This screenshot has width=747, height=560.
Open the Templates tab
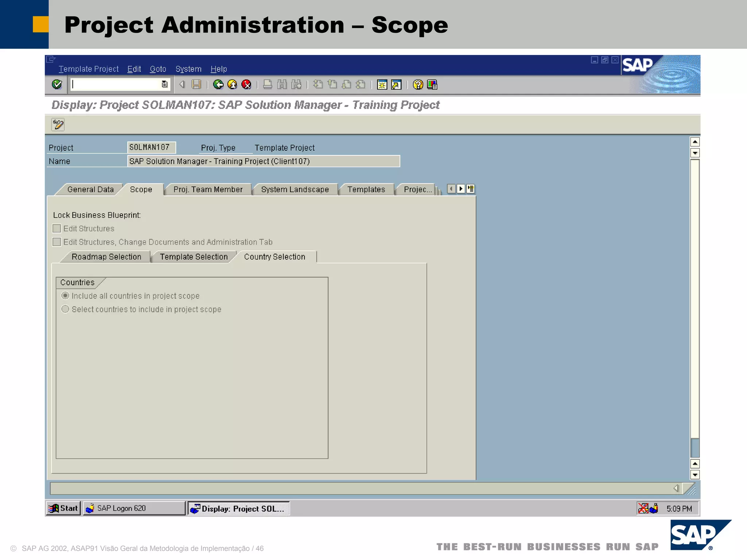point(366,190)
